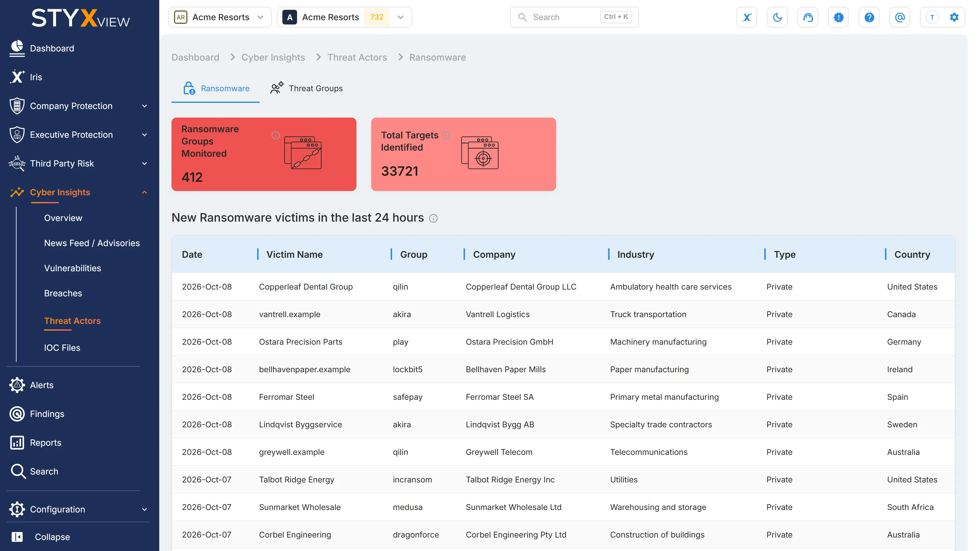Screen dimensions: 980x551
Task: Focus the Search input field
Action: coord(575,17)
